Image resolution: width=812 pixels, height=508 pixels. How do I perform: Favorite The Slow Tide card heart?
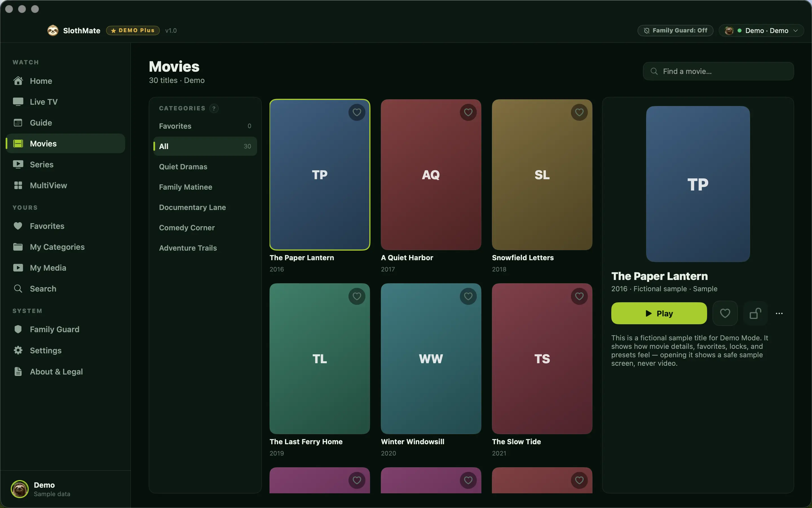pyautogui.click(x=579, y=296)
